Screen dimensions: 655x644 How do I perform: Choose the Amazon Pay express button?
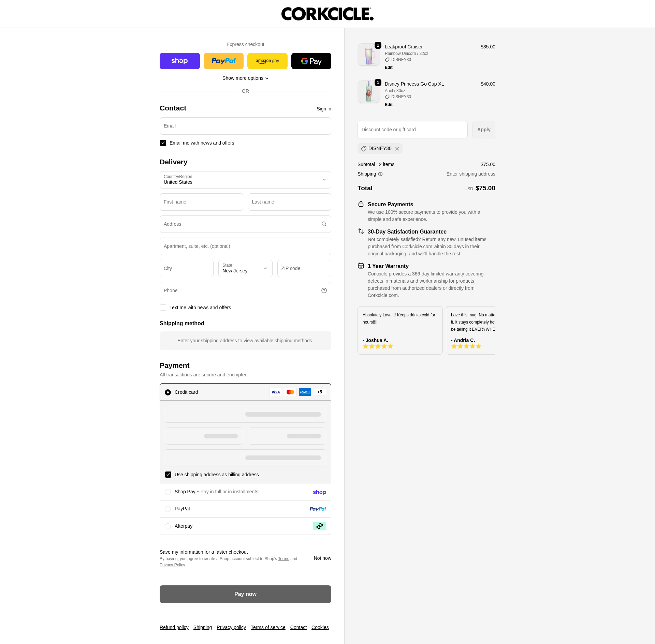tap(267, 61)
